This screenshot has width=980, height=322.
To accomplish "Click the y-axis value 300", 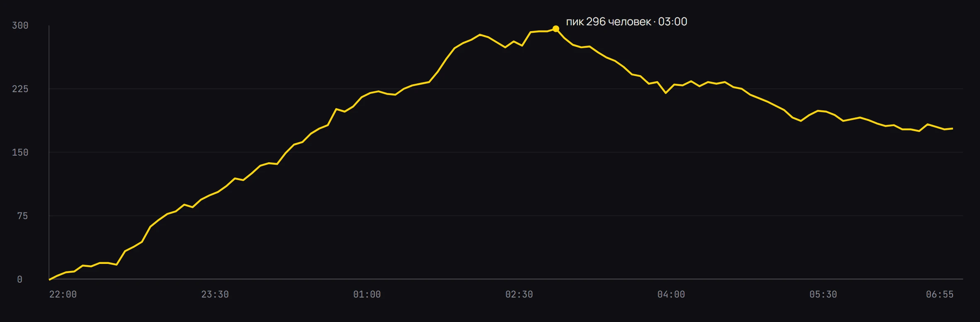I will 20,26.
